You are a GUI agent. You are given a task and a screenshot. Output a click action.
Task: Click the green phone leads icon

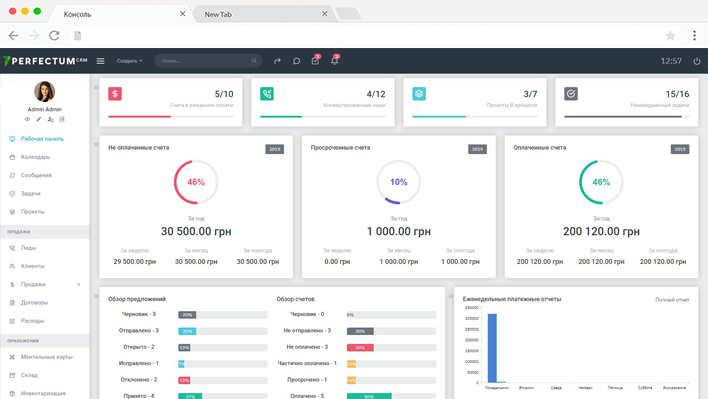267,94
